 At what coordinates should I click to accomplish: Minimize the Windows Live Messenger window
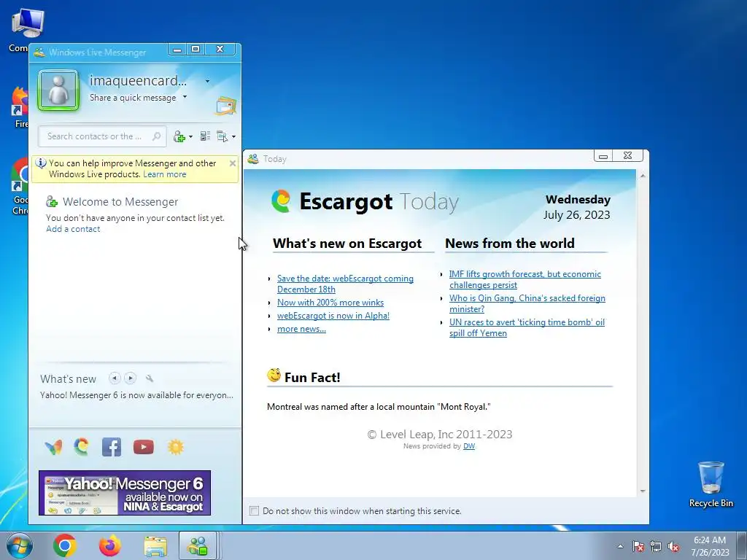pos(177,49)
